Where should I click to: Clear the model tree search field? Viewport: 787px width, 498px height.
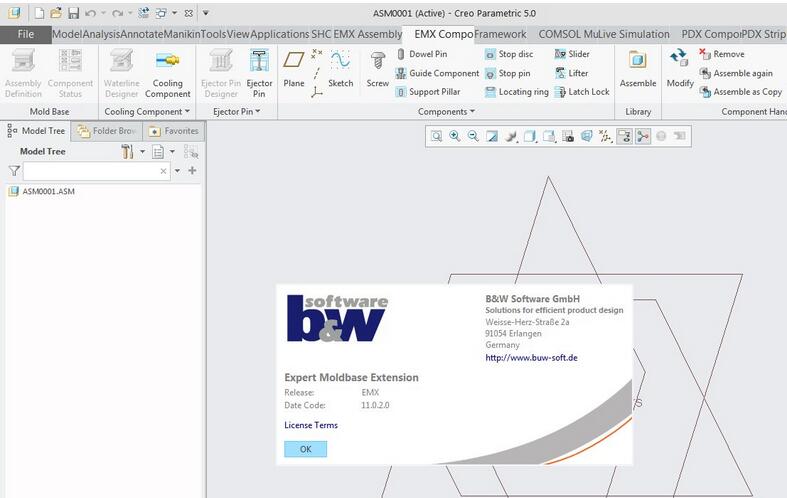pos(163,171)
